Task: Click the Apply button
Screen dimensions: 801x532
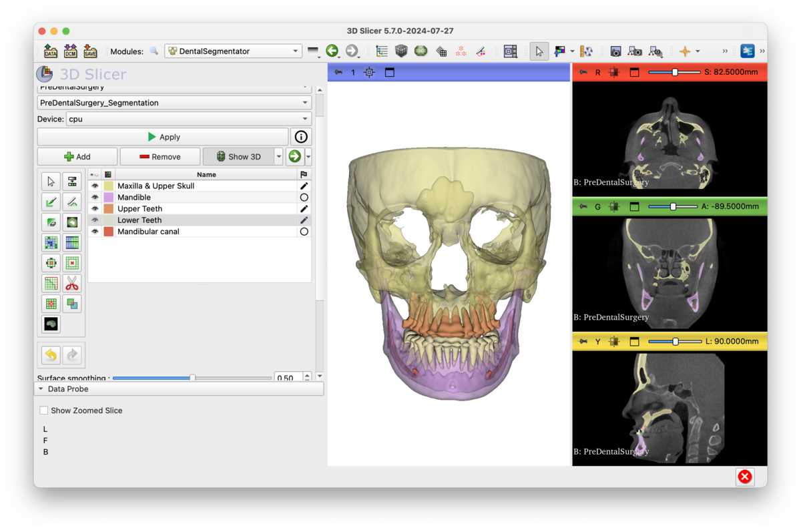Action: click(x=163, y=137)
